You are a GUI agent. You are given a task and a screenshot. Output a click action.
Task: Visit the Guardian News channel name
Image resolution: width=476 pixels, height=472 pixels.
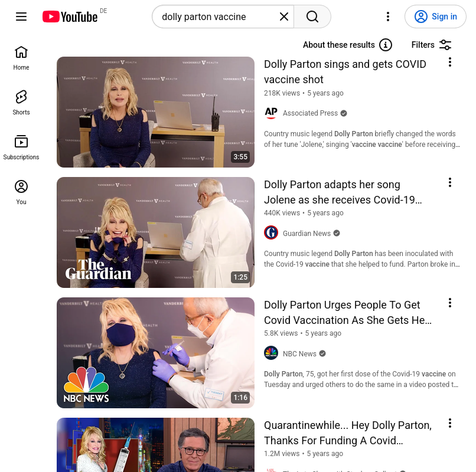coord(307,233)
